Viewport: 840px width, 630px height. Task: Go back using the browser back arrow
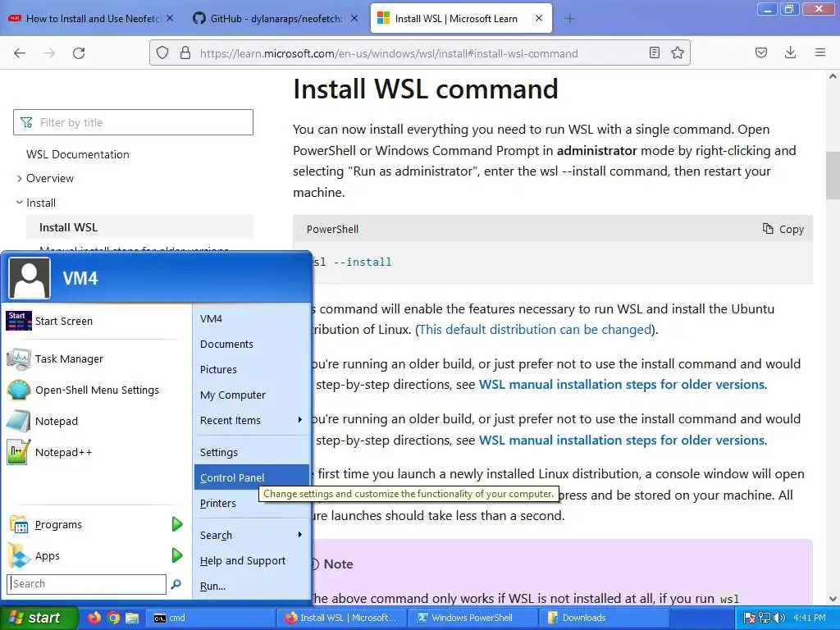click(20, 53)
